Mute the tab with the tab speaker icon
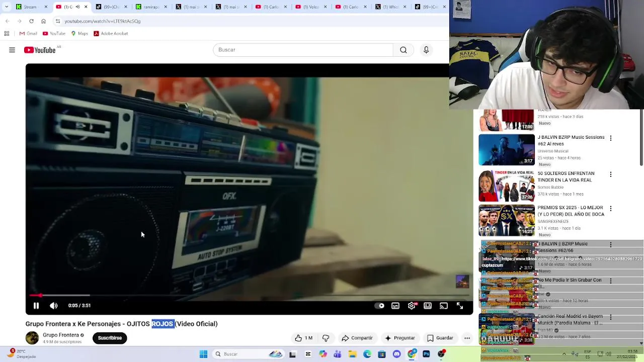Image resolution: width=644 pixels, height=362 pixels. point(77,7)
